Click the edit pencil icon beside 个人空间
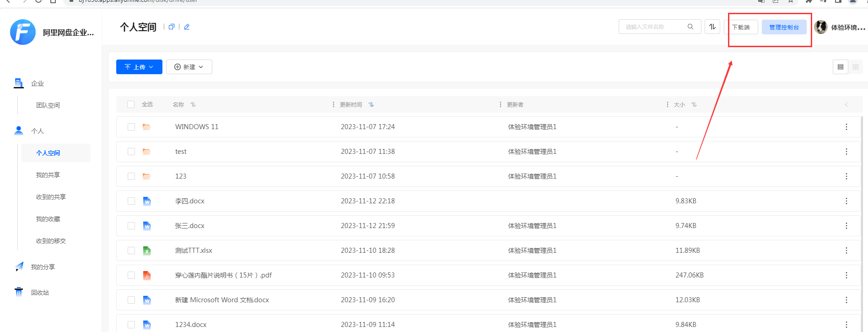 coord(187,27)
